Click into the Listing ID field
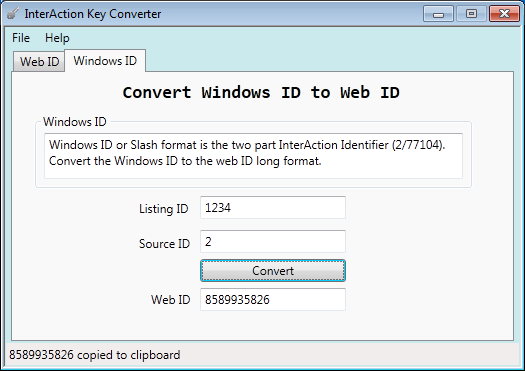 (273, 208)
